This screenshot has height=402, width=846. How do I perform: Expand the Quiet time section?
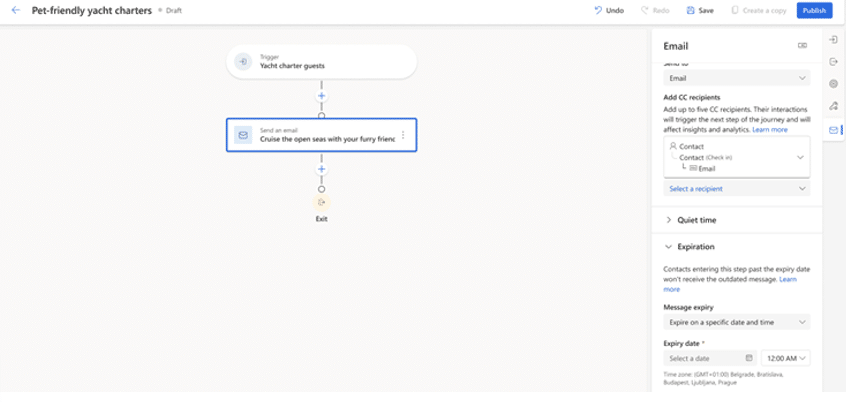pyautogui.click(x=697, y=220)
